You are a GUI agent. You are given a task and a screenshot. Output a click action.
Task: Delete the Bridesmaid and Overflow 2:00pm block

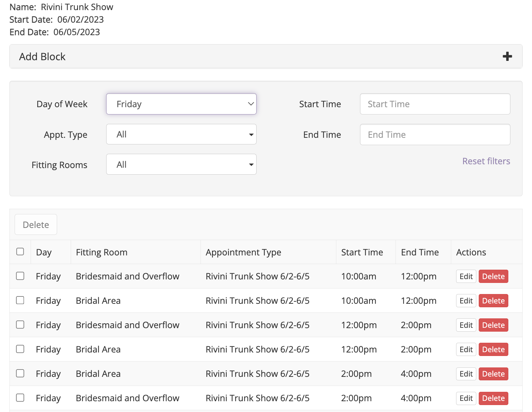point(493,398)
